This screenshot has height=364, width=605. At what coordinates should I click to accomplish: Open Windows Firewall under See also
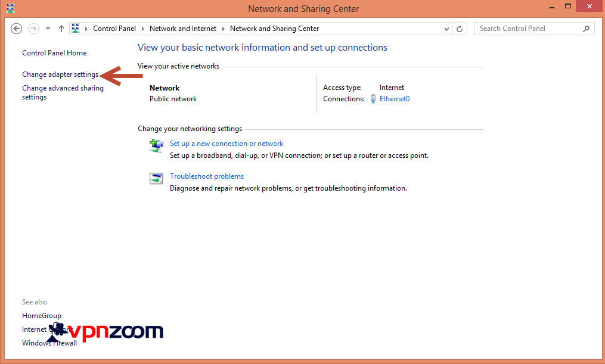coord(49,343)
